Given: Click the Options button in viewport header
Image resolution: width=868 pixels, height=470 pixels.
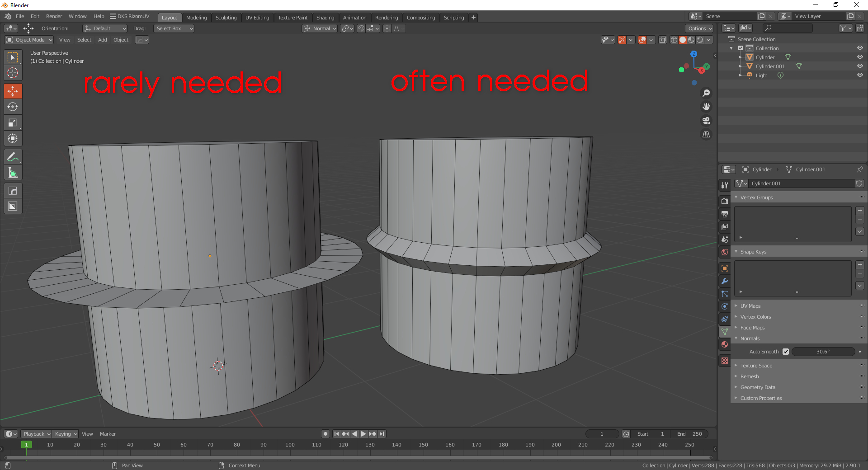Looking at the screenshot, I should 700,28.
